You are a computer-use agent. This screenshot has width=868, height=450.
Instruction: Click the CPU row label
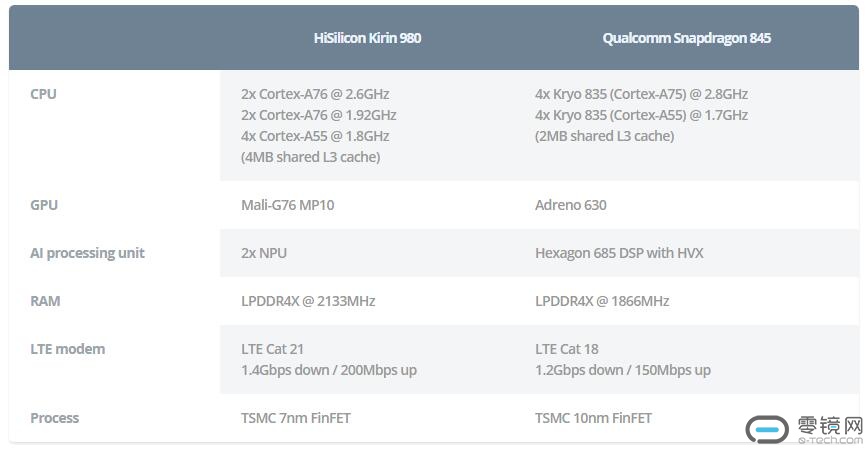click(44, 94)
